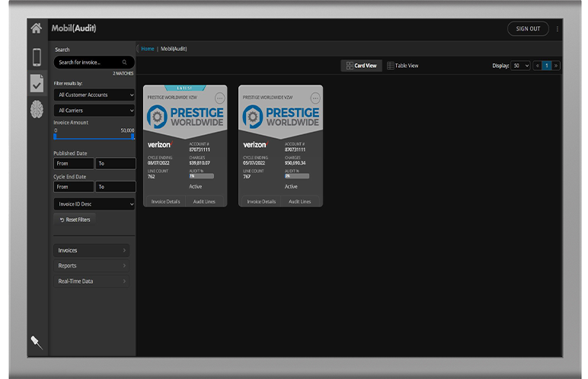Click audit progress bar on $50,690.34 card

297,176
